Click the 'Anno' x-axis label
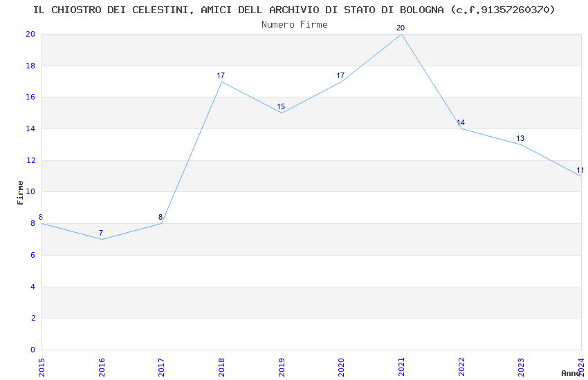Viewport: 588px width, 380px height. 571,373
